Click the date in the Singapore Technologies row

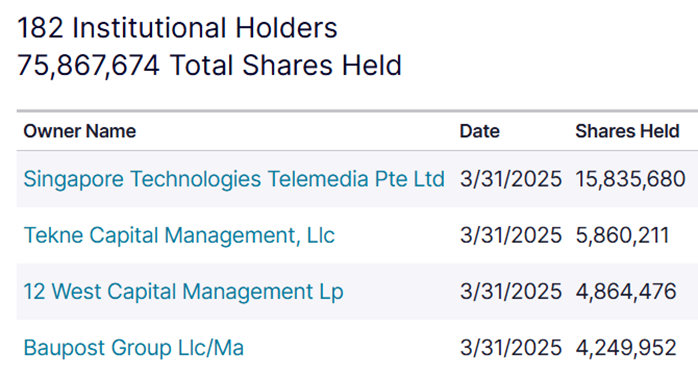click(x=511, y=179)
